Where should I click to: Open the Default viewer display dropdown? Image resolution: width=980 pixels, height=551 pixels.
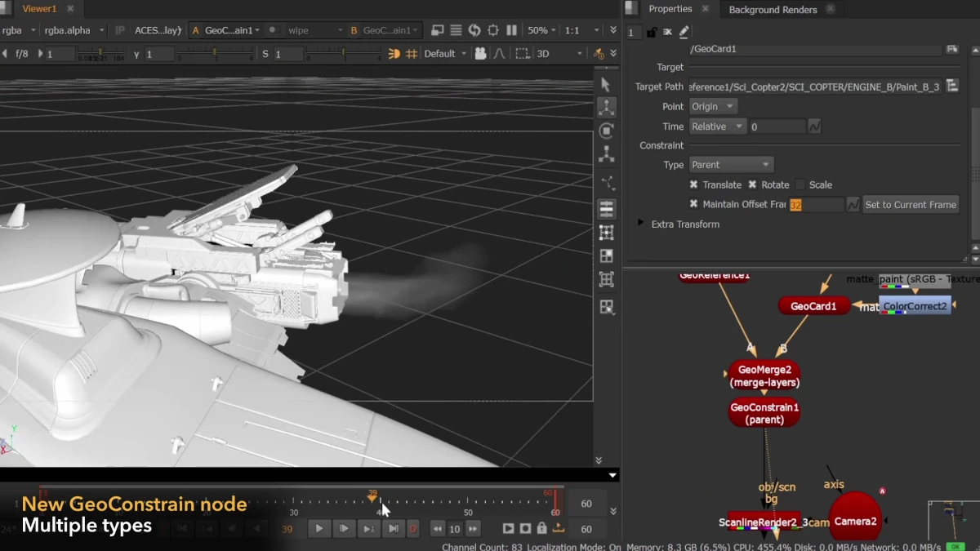pos(445,54)
